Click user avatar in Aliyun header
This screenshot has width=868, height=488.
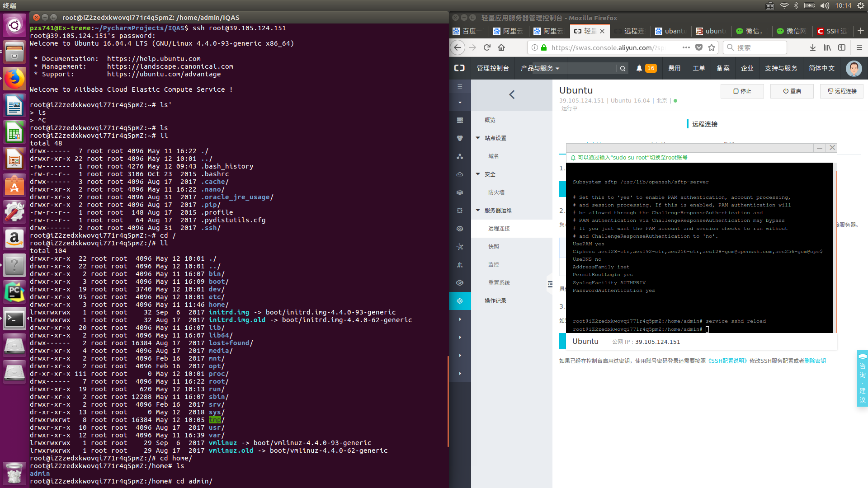click(x=854, y=68)
